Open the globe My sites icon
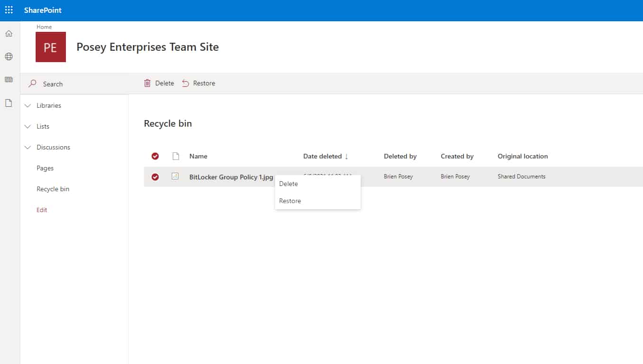Screen dimensions: 643x364 tap(9, 56)
